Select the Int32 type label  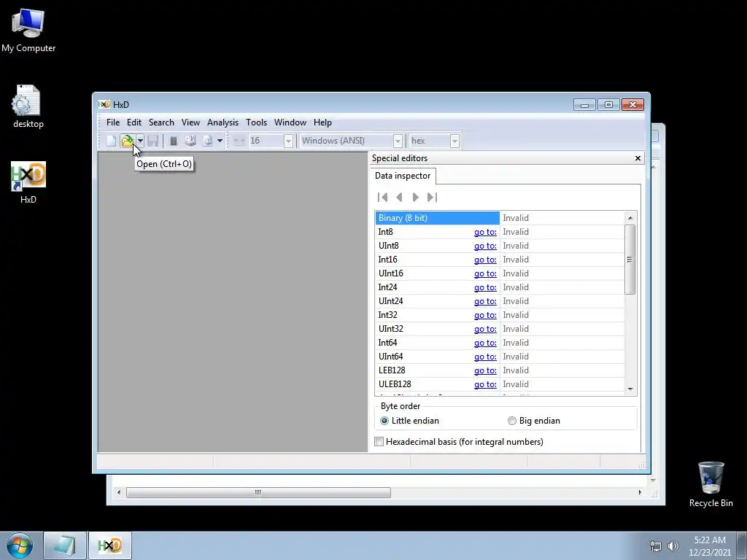tap(388, 315)
